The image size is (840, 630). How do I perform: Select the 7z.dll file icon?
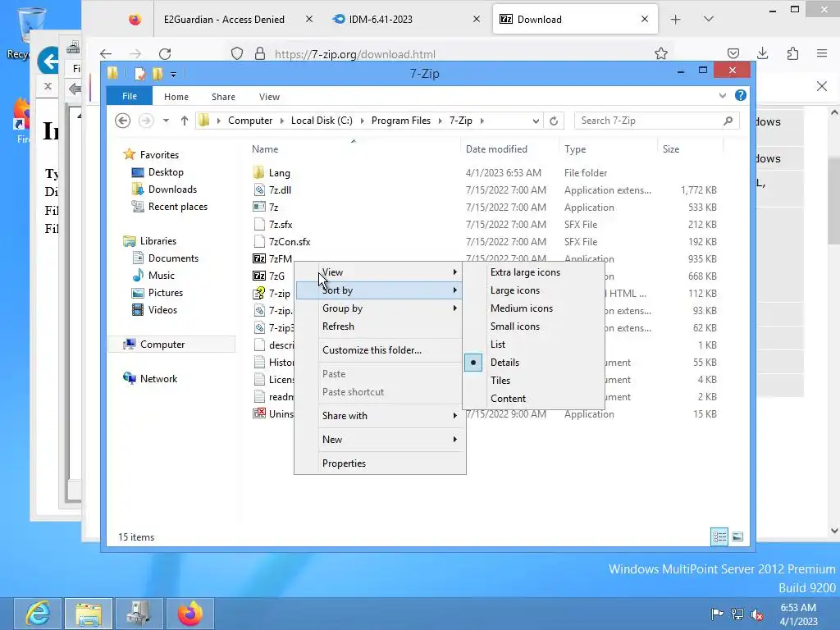pos(258,189)
